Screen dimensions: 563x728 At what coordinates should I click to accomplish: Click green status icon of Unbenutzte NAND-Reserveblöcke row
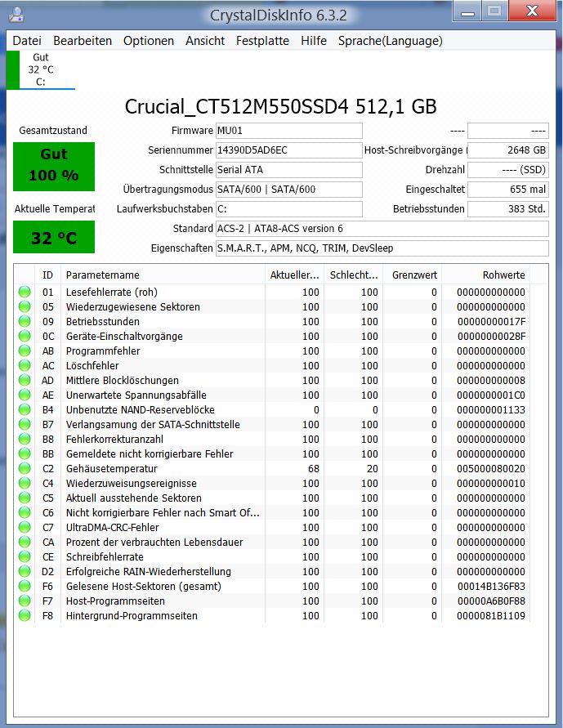pyautogui.click(x=25, y=409)
